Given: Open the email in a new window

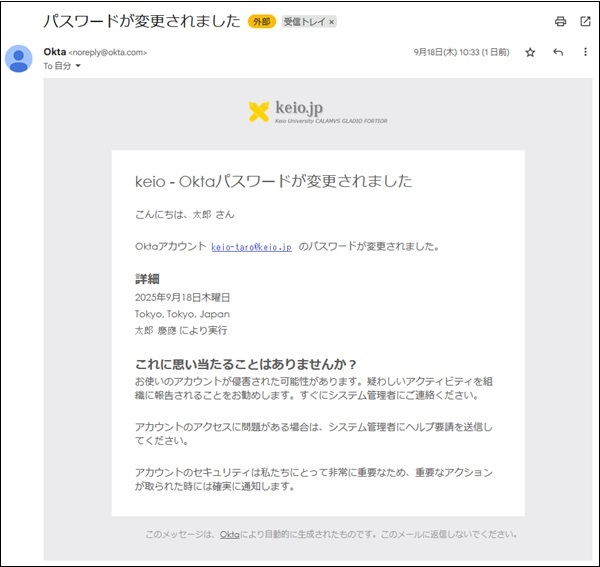Looking at the screenshot, I should 585,21.
